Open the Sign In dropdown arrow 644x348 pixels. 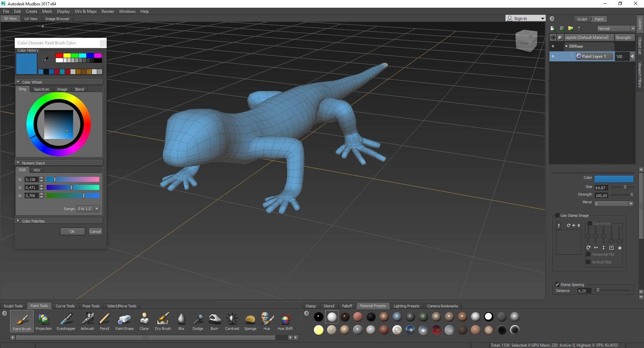pyautogui.click(x=542, y=18)
